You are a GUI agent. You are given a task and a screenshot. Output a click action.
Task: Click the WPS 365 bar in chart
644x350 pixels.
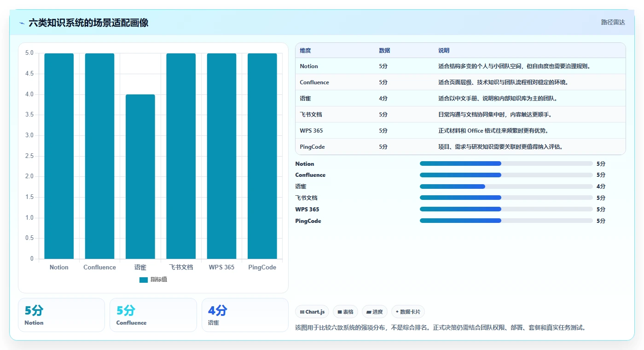click(x=221, y=156)
